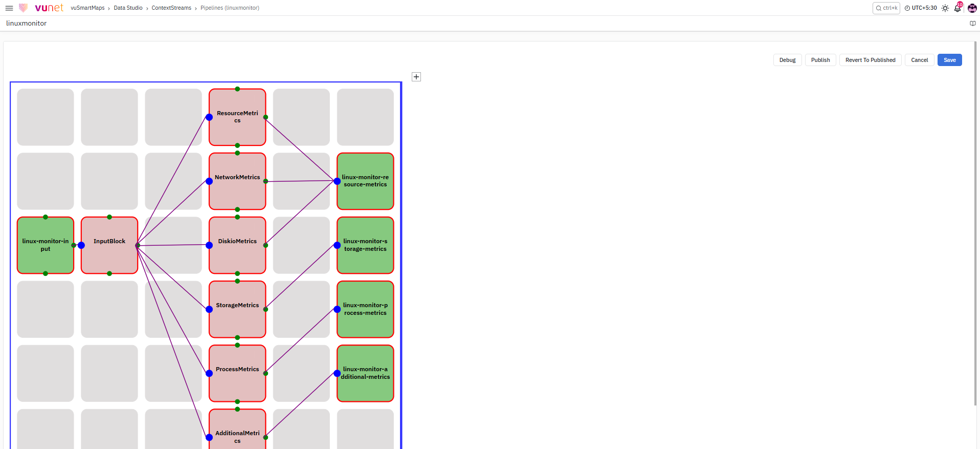Screen dimensions: 980x449
Task: Go to Data Studio breadcrumb
Action: [x=128, y=8]
